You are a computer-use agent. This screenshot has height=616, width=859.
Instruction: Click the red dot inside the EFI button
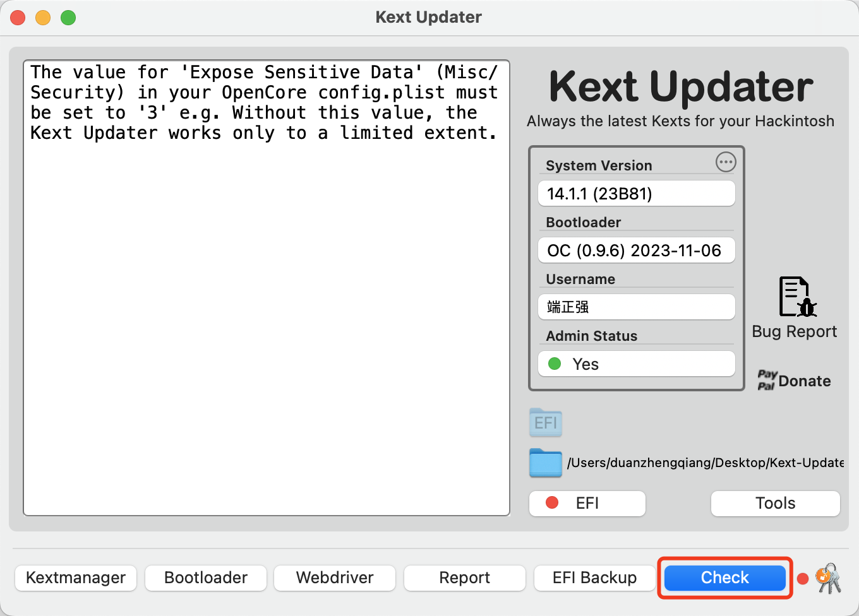coord(553,503)
